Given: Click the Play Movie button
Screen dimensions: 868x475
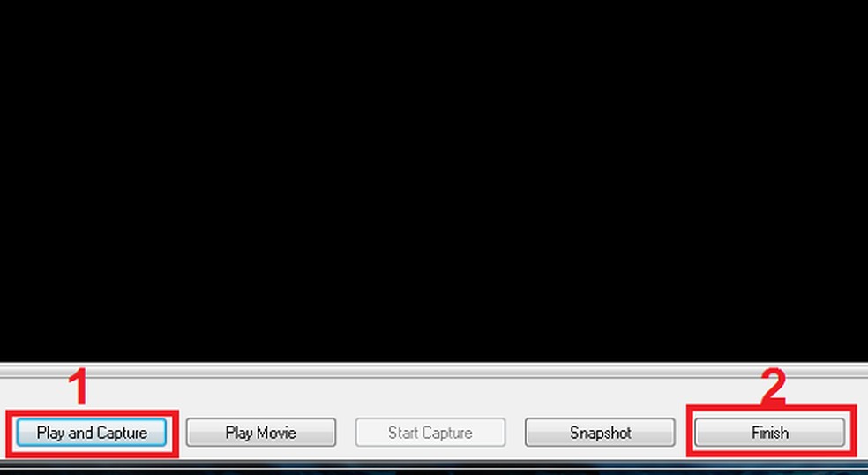Looking at the screenshot, I should [261, 433].
